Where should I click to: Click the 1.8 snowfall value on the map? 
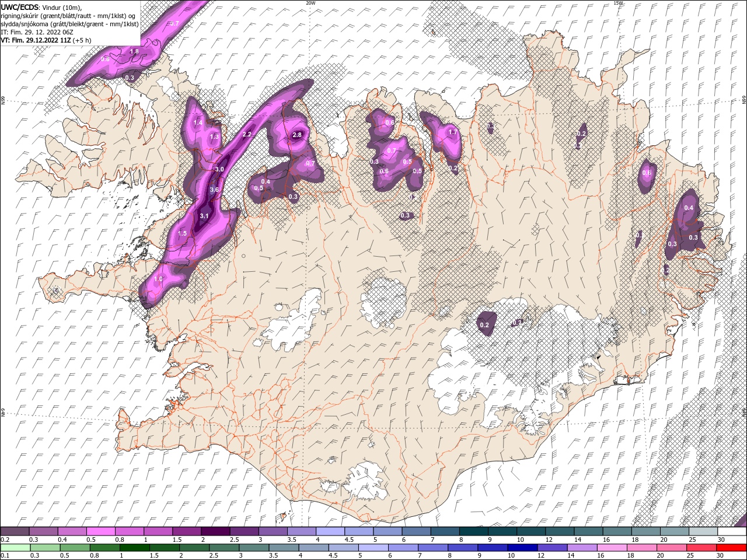click(134, 51)
